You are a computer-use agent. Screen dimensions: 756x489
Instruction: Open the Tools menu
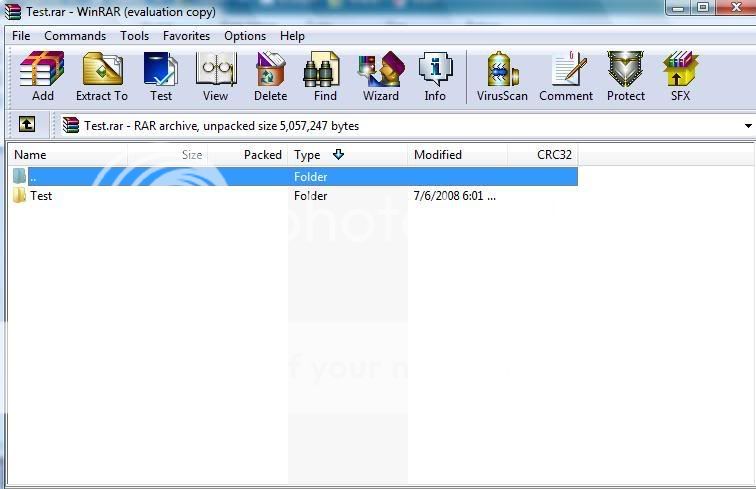[135, 36]
